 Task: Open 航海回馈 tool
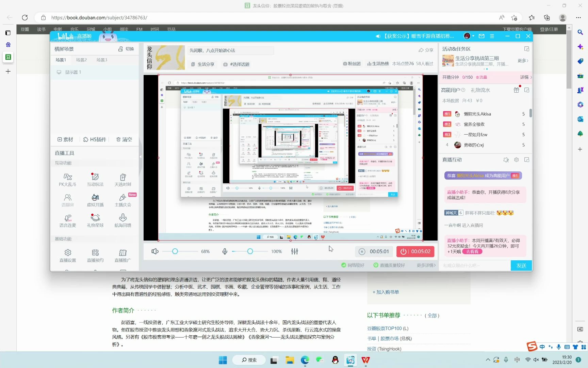(x=123, y=221)
